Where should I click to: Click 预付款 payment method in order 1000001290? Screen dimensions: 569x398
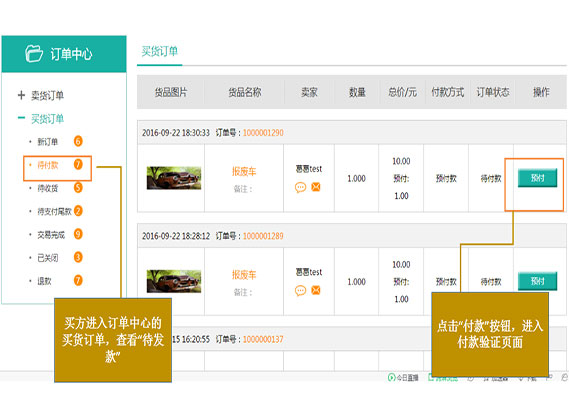point(446,179)
